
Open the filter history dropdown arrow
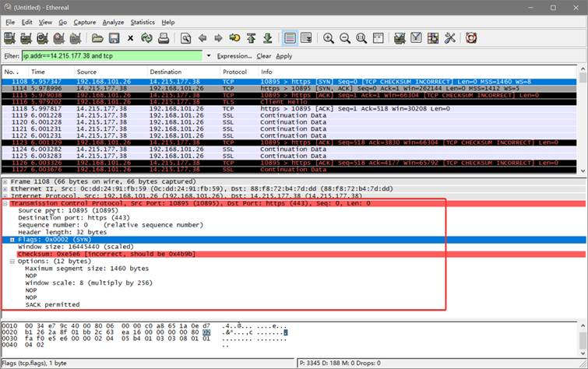pos(209,56)
